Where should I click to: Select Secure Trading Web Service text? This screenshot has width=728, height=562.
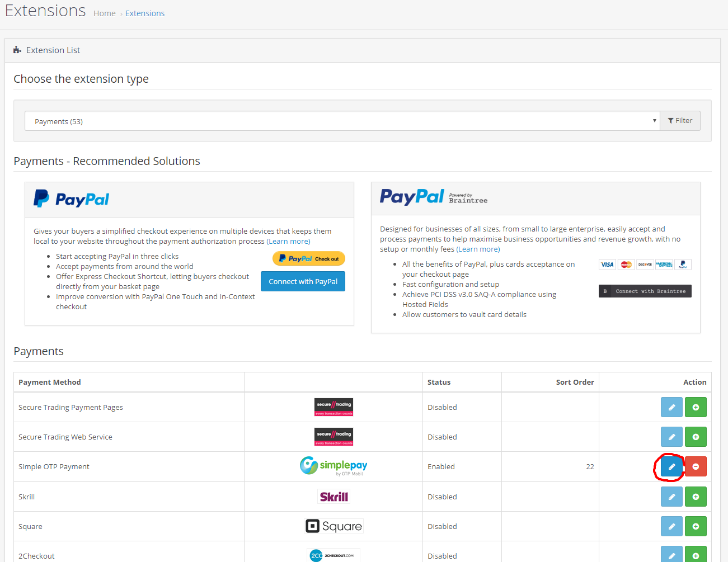click(65, 437)
